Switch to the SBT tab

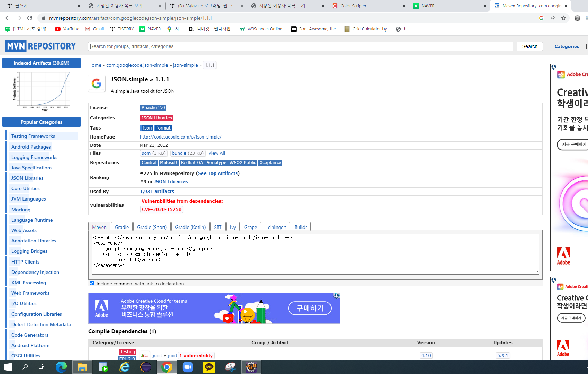tap(218, 227)
